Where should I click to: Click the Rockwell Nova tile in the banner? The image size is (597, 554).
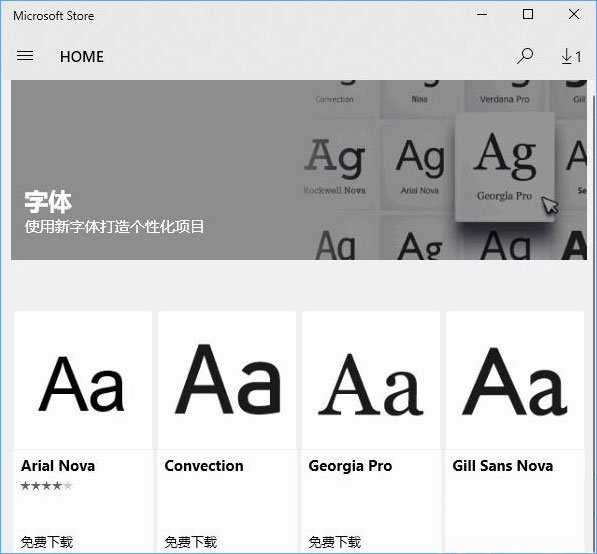335,167
